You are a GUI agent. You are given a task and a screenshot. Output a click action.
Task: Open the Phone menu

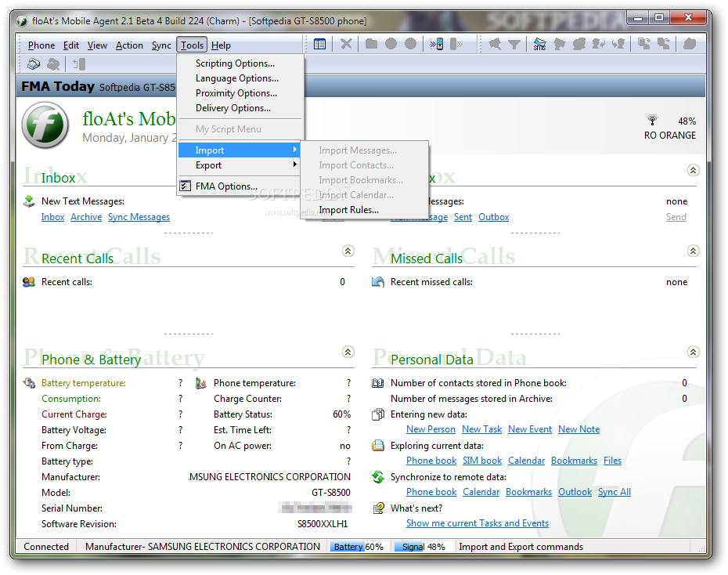(41, 45)
